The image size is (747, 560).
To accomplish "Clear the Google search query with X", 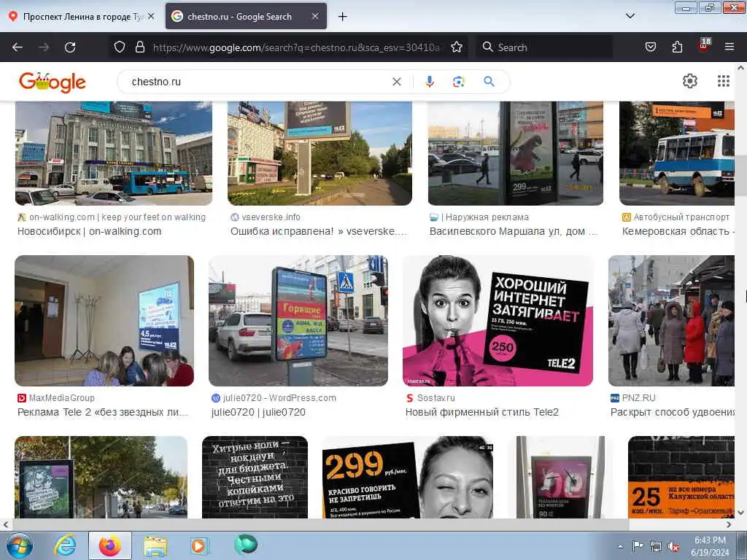I will point(396,82).
